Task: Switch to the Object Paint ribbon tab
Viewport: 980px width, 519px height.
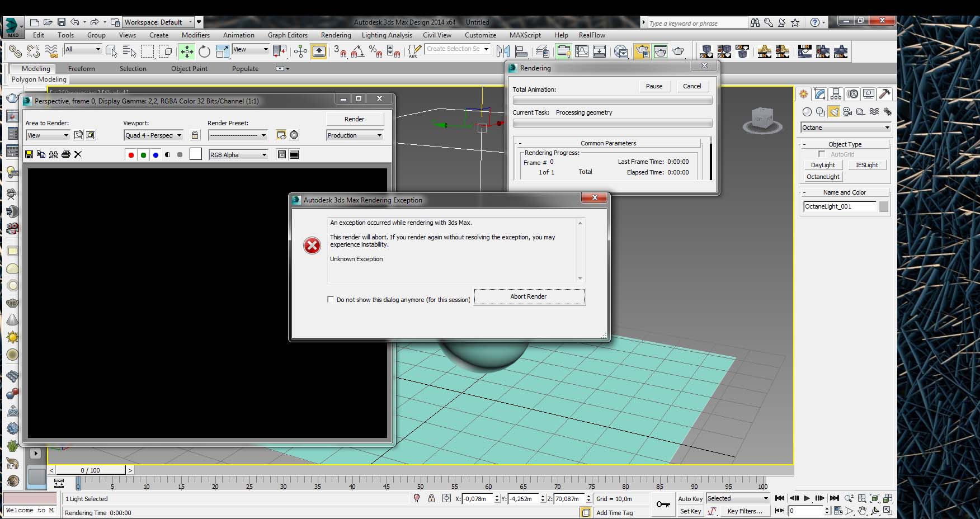Action: tap(189, 69)
